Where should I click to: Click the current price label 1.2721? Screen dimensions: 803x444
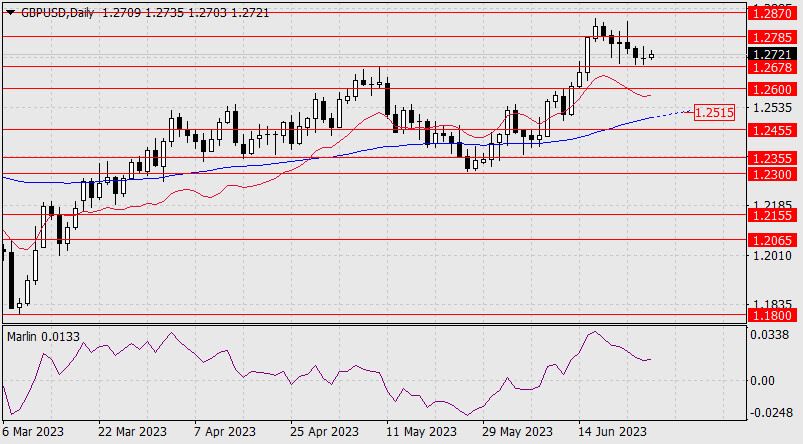coord(771,52)
